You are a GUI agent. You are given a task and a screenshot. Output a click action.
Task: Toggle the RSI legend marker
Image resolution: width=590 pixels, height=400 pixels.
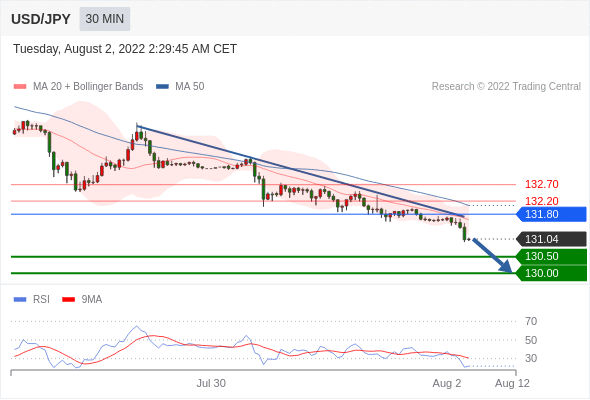click(20, 300)
